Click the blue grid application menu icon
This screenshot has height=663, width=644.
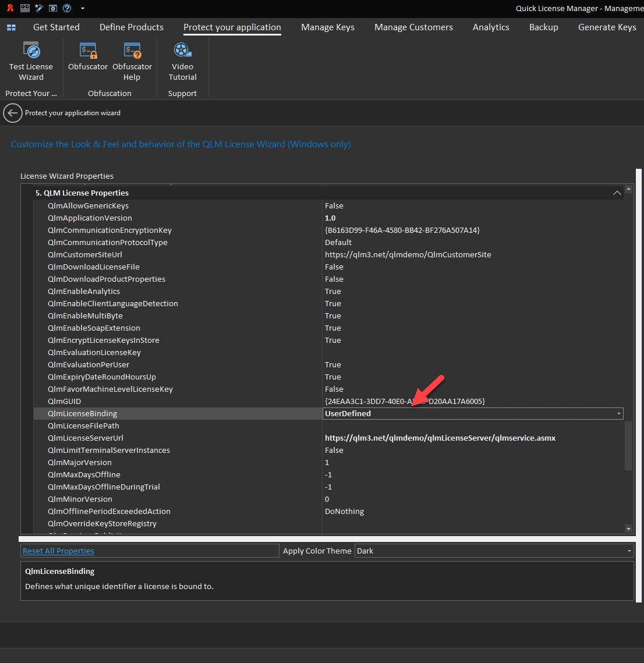pyautogui.click(x=12, y=27)
